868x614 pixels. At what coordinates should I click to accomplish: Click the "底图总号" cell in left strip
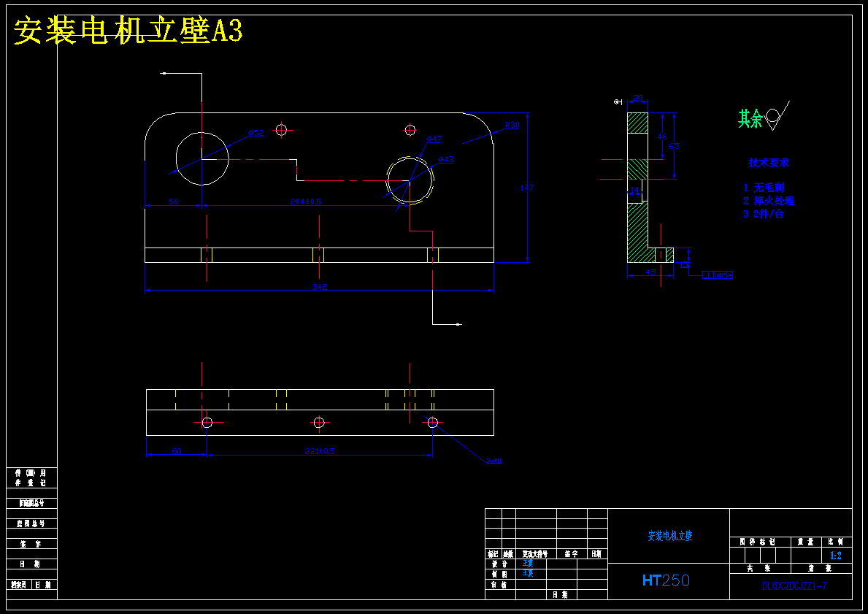tap(31, 523)
